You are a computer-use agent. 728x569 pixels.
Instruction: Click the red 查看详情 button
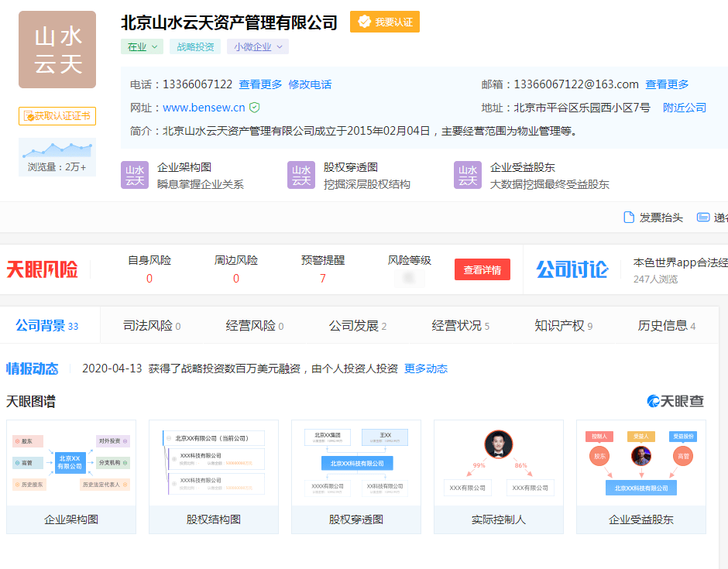tap(482, 269)
